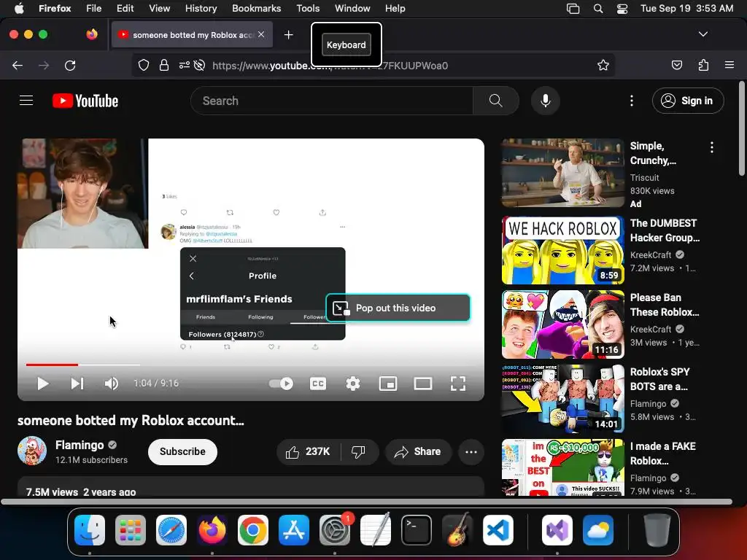
Task: Click Pop out this video
Action: (x=398, y=308)
